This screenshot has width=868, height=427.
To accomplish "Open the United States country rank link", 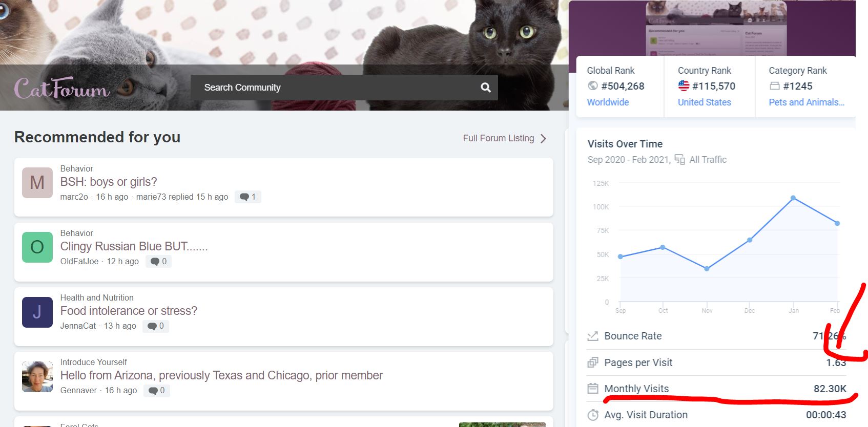I will point(704,102).
